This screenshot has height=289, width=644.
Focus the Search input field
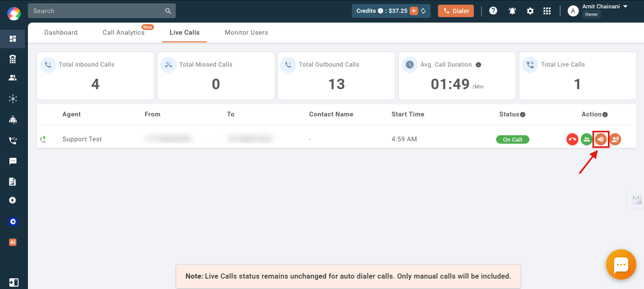pos(102,11)
